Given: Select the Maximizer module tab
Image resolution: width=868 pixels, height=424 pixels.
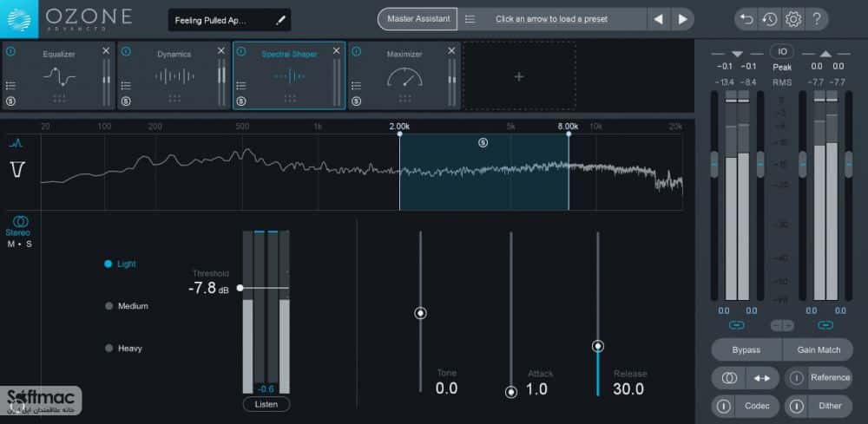Looking at the screenshot, I should (x=404, y=75).
